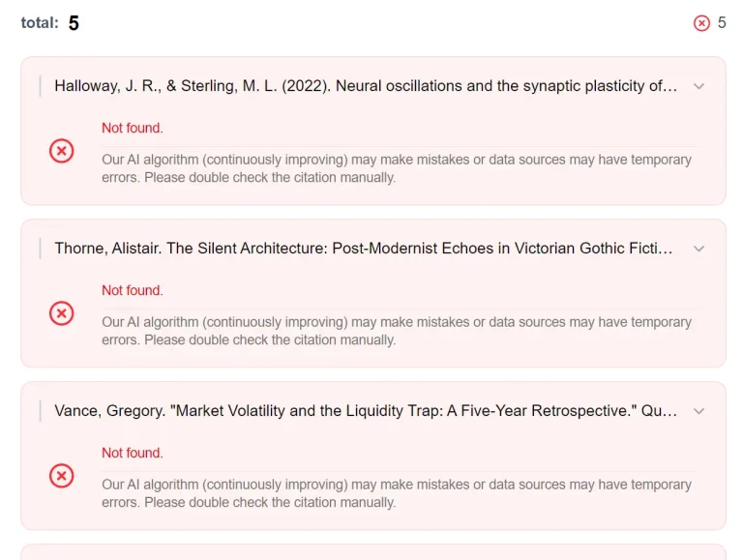Click "Not found." under Halloway citation
The width and height of the screenshot is (743, 560).
tap(133, 128)
